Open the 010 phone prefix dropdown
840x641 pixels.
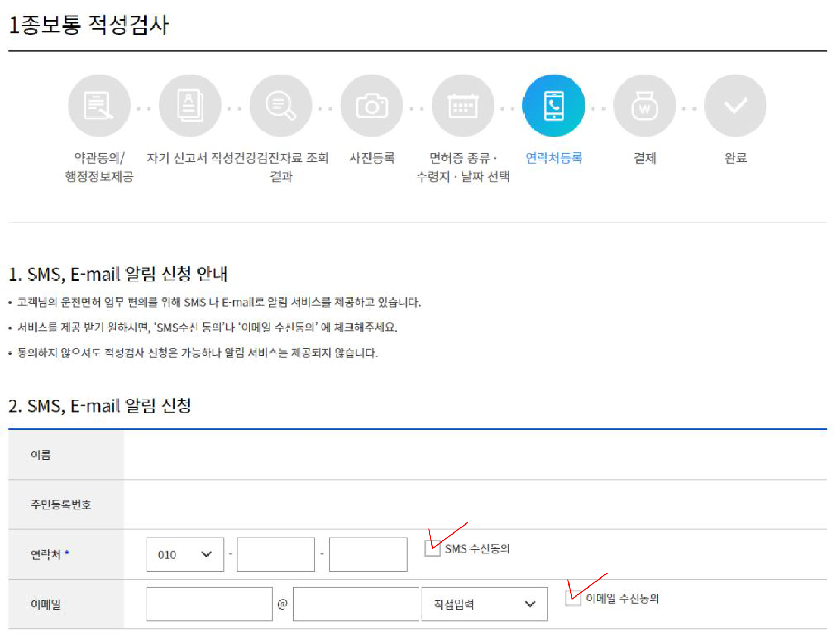[x=185, y=554]
